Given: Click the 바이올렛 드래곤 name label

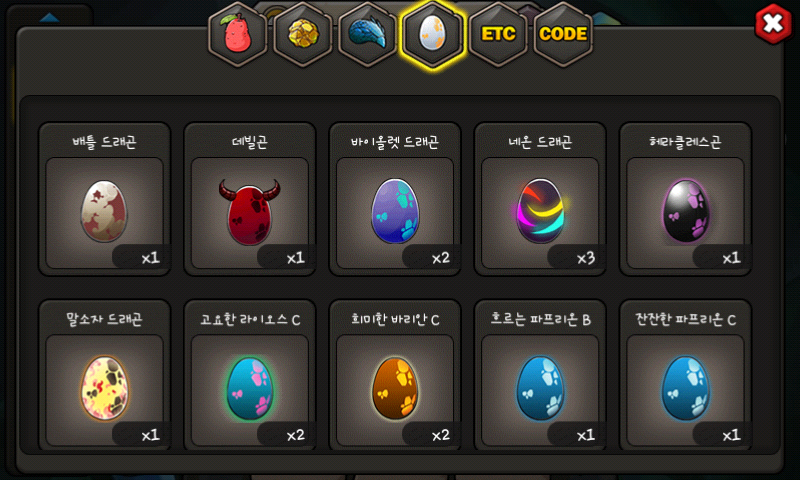Looking at the screenshot, I should point(395,142).
